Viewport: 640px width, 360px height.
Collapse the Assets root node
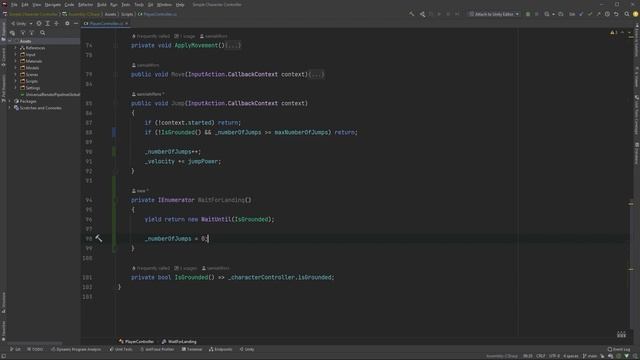point(10,41)
